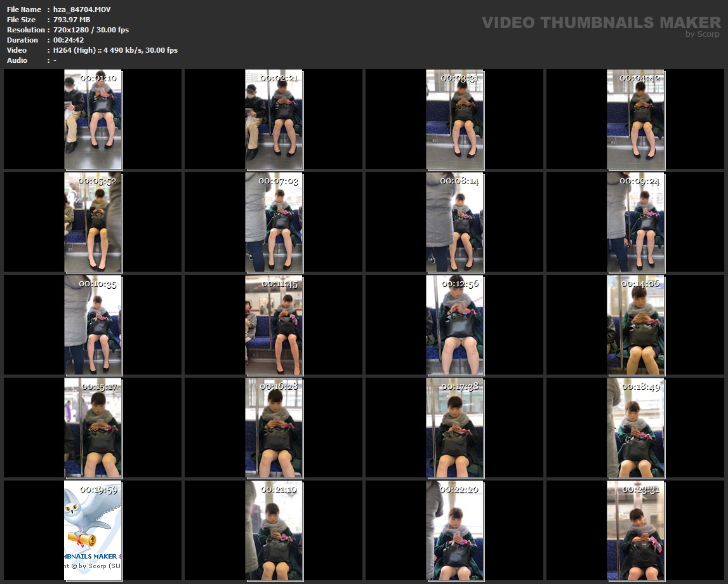Image resolution: width=728 pixels, height=584 pixels.
Task: Select the thumbnail stamped 00:01:10
Action: pos(93,120)
